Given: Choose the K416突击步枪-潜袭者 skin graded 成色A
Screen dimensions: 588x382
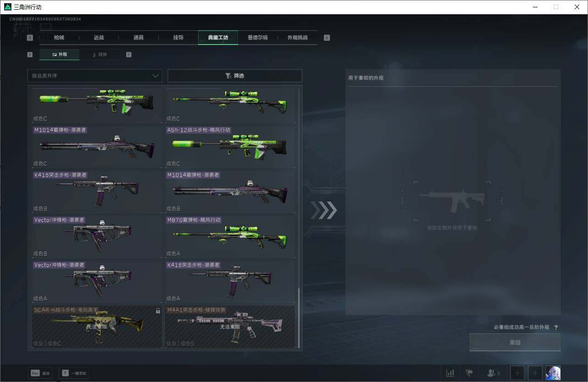Looking at the screenshot, I should tap(230, 281).
